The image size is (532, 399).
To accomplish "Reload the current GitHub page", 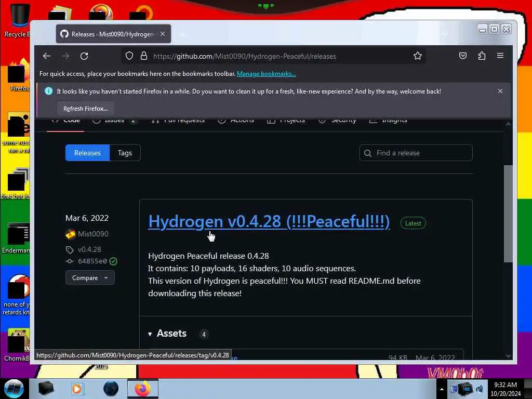I will (84, 56).
